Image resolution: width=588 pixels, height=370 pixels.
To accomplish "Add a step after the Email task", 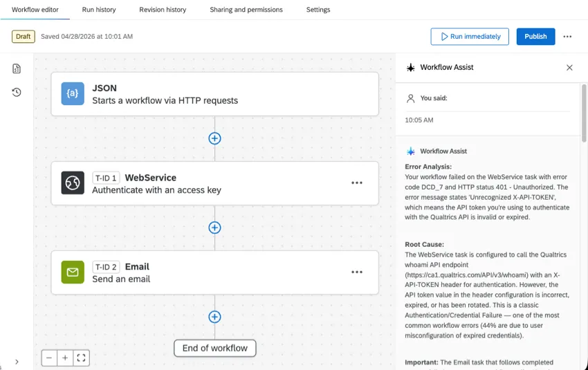I will (x=214, y=317).
